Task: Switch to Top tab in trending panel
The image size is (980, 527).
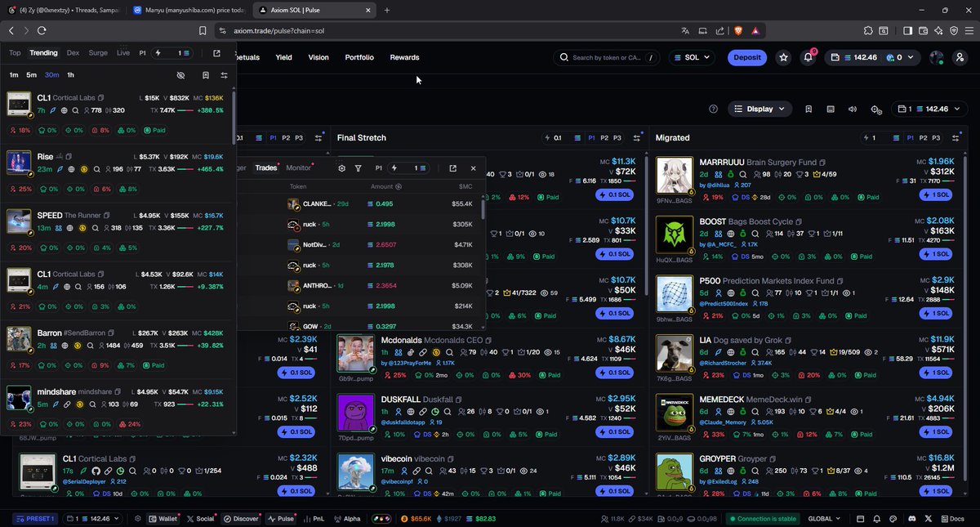Action: point(15,53)
